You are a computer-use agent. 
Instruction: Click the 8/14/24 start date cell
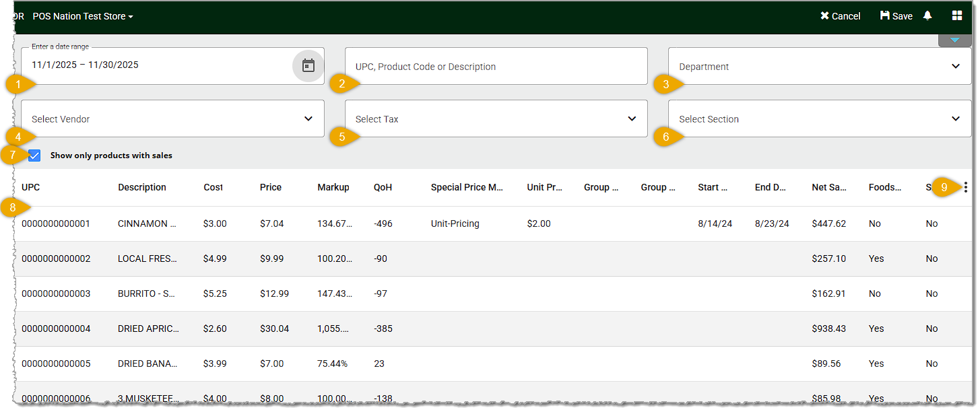click(715, 223)
